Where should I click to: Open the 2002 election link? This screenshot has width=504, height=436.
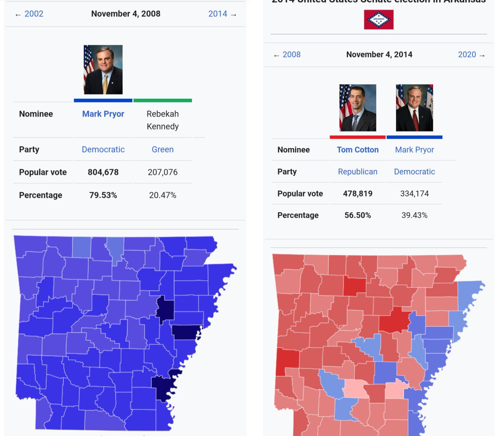[34, 14]
